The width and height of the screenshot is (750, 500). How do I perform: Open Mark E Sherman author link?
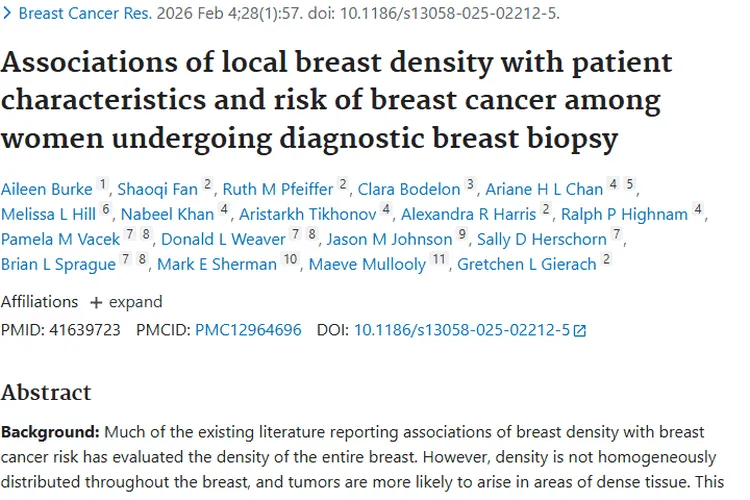point(216,264)
